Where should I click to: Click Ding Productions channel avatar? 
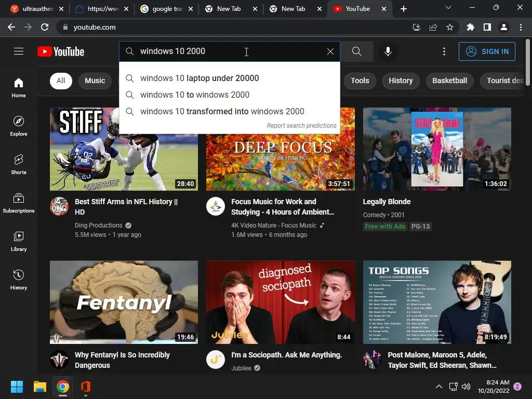pos(59,206)
